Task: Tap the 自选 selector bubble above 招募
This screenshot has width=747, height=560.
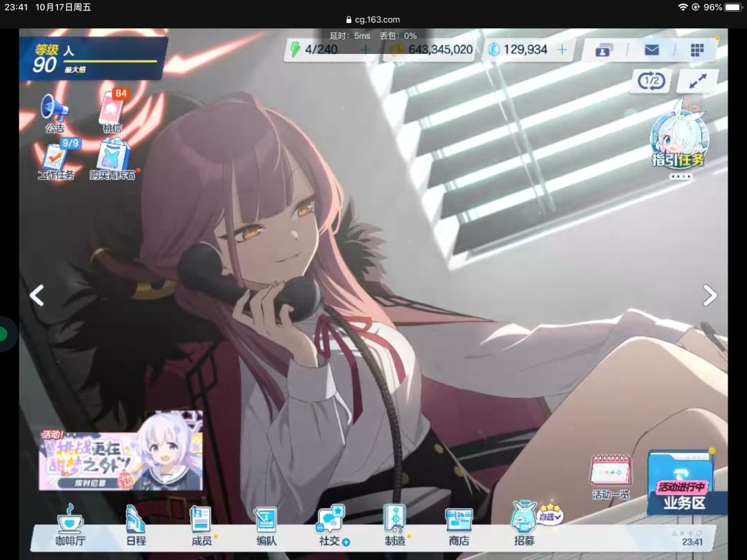Action: click(551, 514)
